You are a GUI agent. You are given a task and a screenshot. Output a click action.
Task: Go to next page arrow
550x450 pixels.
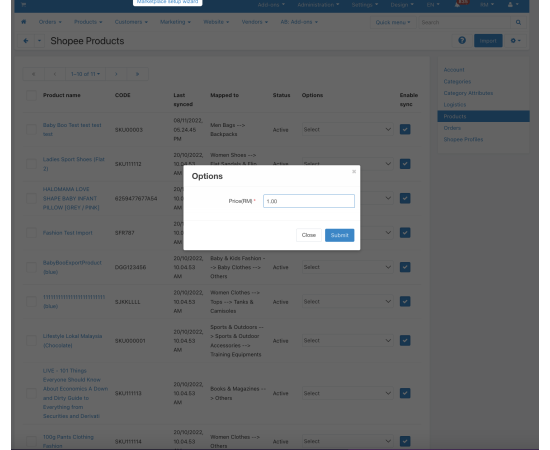click(116, 74)
